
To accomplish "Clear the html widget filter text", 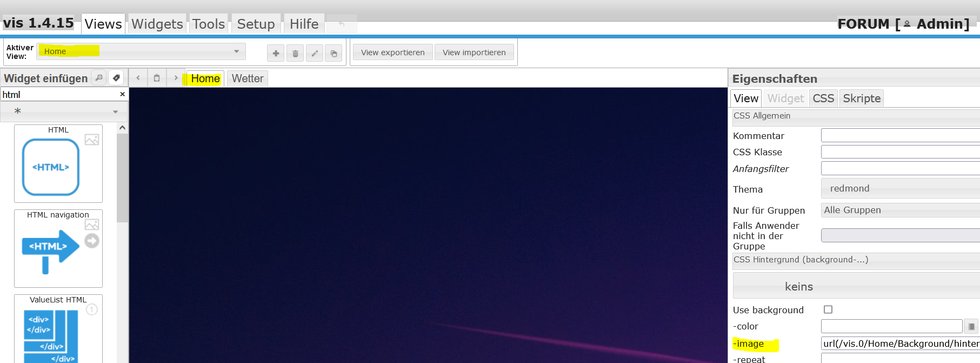I will (x=123, y=94).
